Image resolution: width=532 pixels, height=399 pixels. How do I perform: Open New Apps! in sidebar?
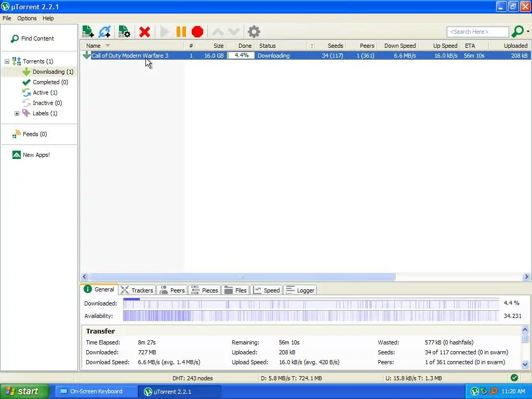pos(31,155)
